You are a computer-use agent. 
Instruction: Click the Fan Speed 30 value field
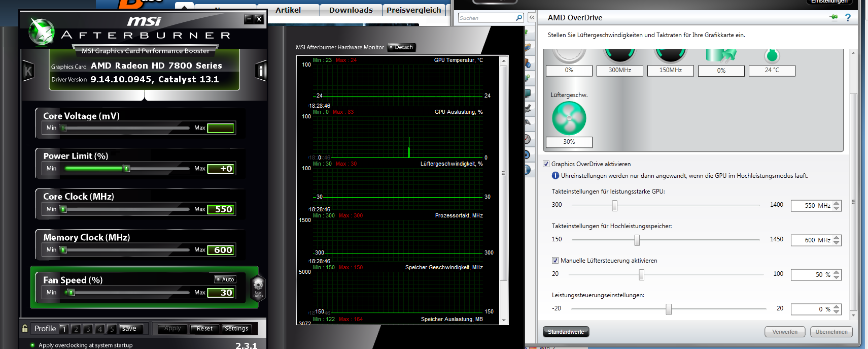click(221, 293)
